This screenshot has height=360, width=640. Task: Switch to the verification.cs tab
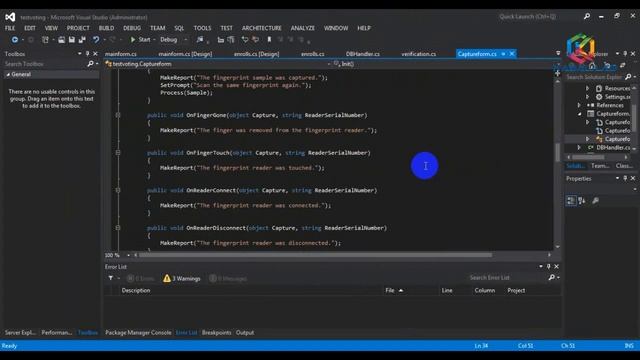click(x=418, y=54)
